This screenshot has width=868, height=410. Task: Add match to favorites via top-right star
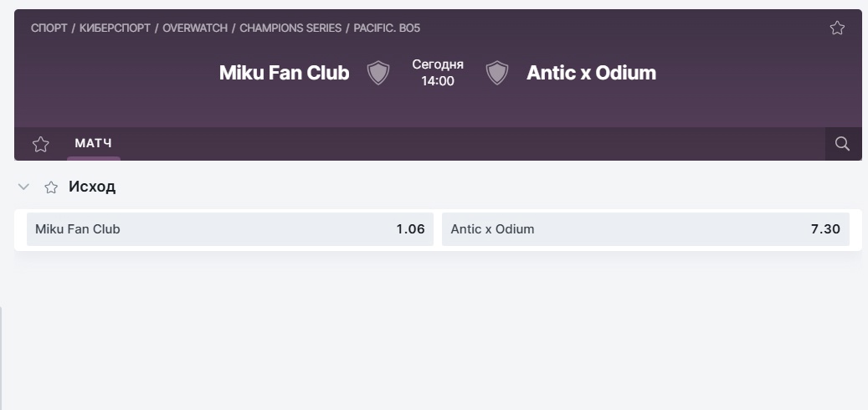(x=837, y=28)
